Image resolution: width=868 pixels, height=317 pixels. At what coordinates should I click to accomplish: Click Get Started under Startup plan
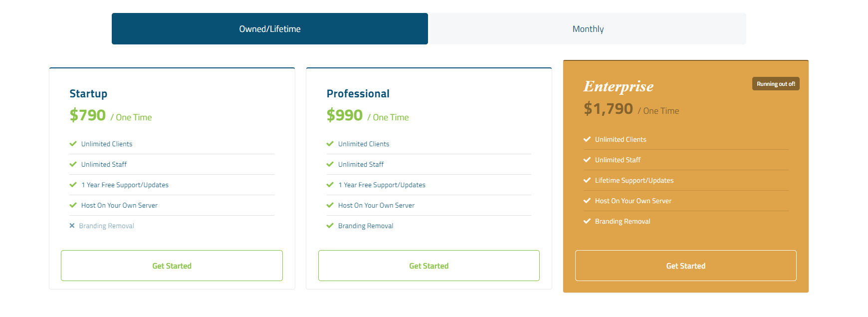(172, 266)
